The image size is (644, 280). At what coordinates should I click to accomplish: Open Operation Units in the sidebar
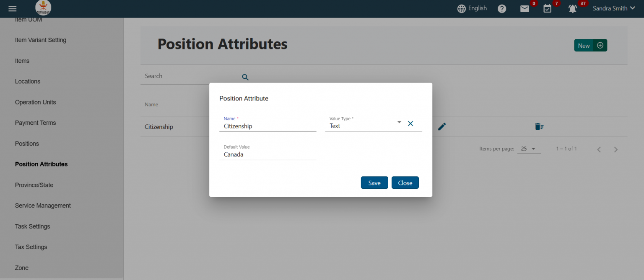(x=35, y=103)
